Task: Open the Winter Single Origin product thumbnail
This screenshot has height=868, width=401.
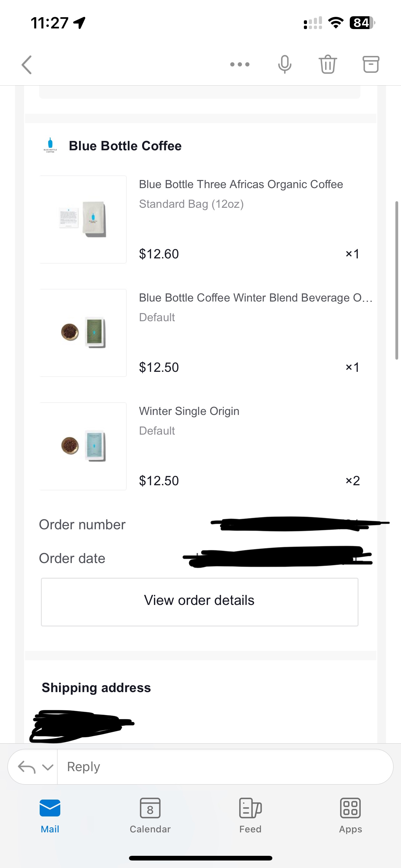Action: 83,446
